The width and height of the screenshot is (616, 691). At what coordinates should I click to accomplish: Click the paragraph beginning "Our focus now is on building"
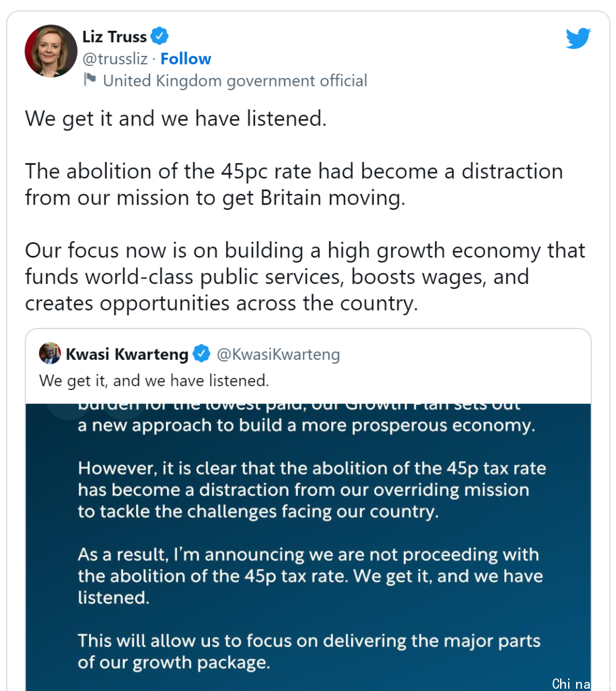click(x=305, y=277)
